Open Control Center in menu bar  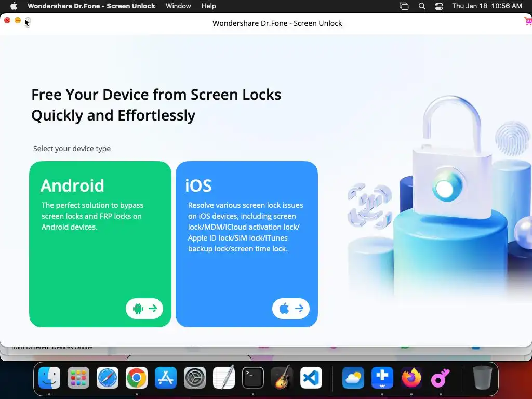(x=439, y=6)
